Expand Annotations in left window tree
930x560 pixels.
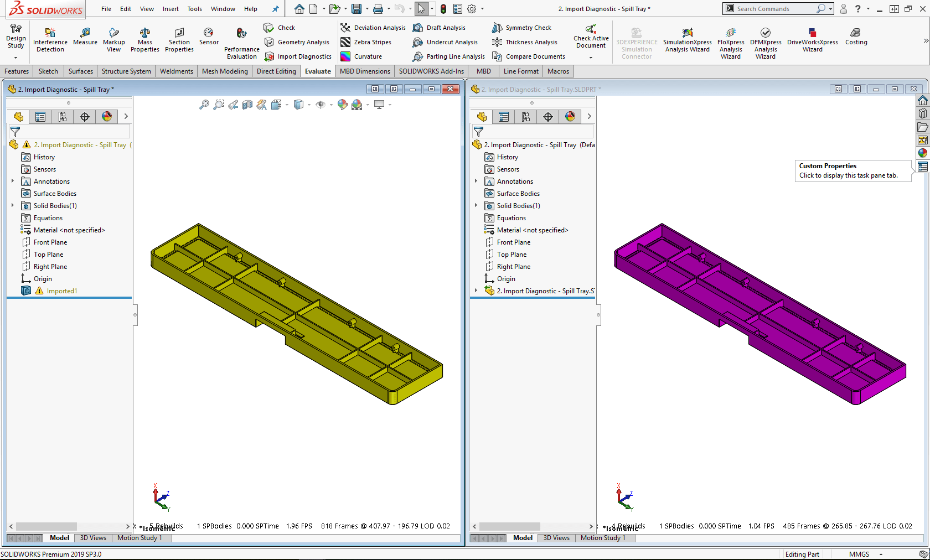coord(13,181)
